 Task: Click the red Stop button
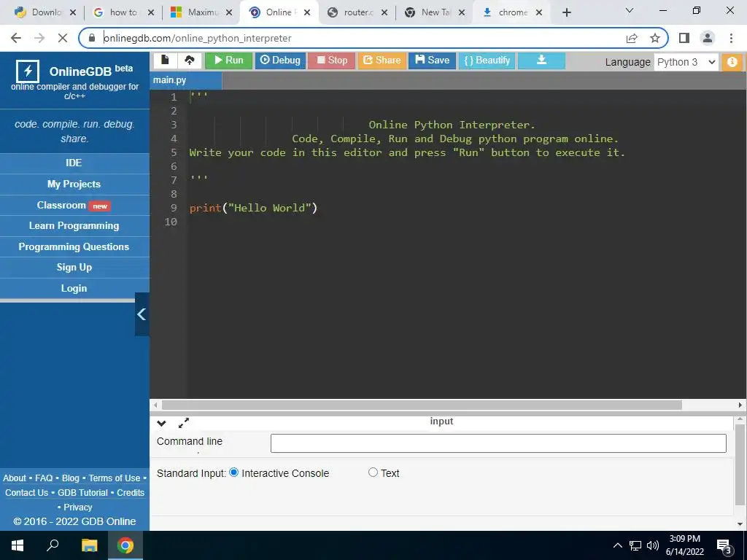click(332, 61)
